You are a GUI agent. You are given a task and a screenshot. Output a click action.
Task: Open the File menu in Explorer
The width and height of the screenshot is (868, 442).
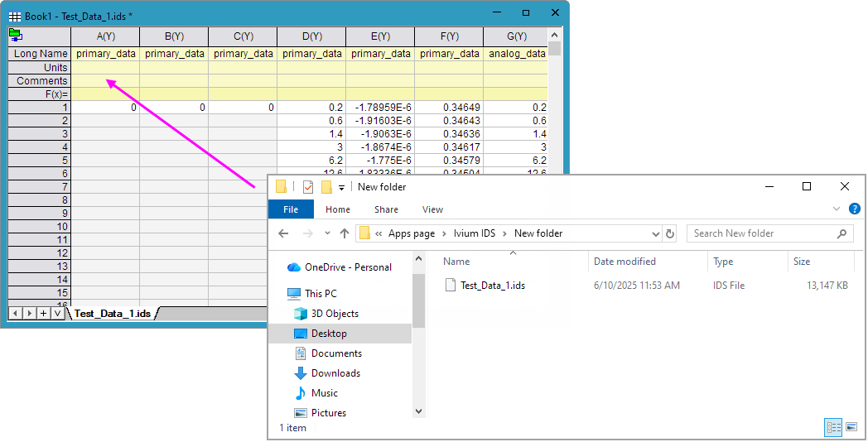click(x=291, y=209)
